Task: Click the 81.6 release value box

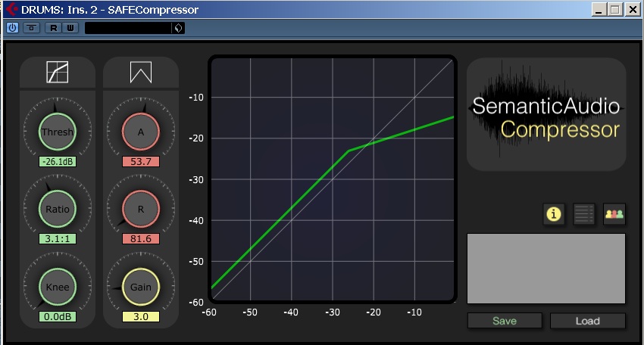Action: pyautogui.click(x=141, y=239)
